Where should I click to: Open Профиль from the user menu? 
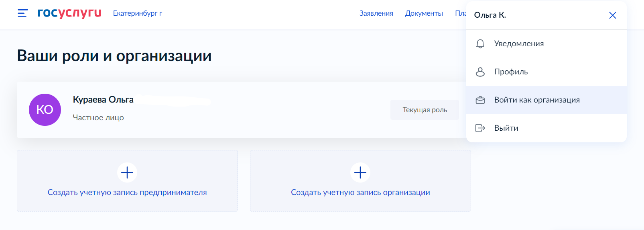point(546,72)
